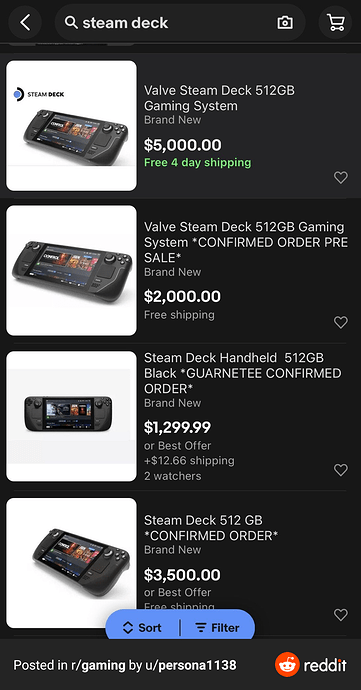Select thumbnail with Steam Deck logo
Screen dimensions: 361x690
pos(71,125)
